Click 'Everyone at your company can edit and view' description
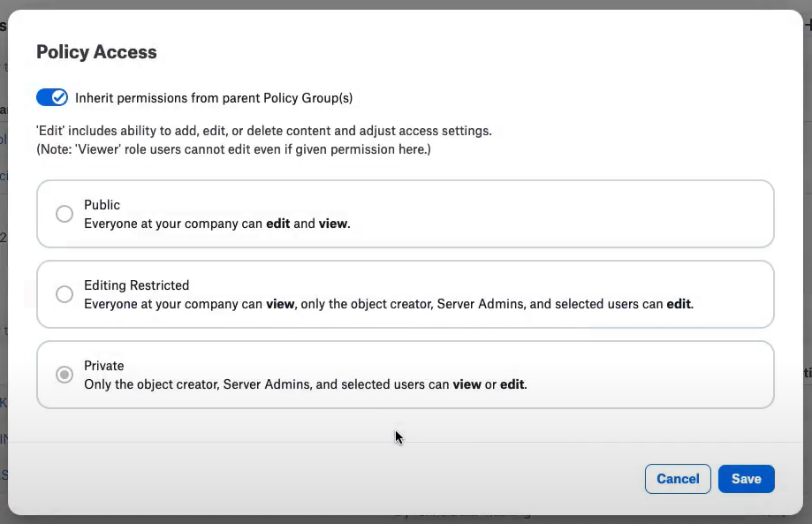 pos(217,224)
